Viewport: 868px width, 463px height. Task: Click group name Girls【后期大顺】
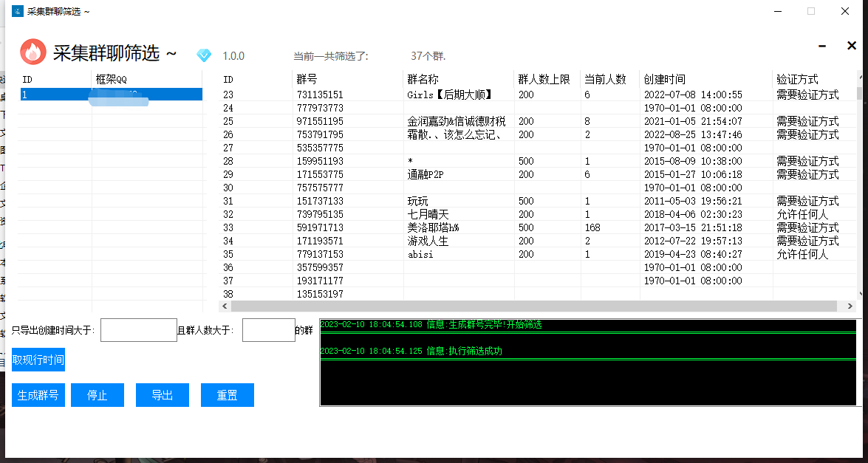pos(449,95)
